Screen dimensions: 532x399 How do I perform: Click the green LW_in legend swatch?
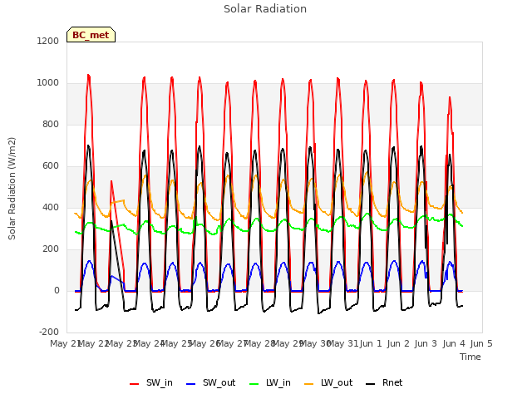[x=254, y=384]
